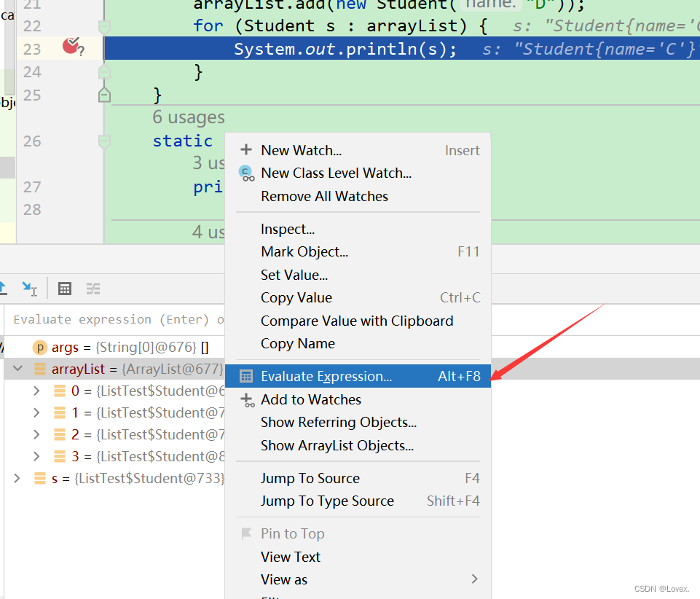Click the step out arrow icon
Image resolution: width=700 pixels, height=599 pixels.
click(3, 289)
